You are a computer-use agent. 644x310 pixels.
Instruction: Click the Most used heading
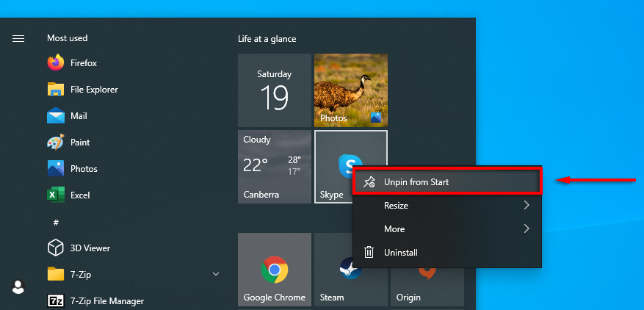tap(68, 38)
